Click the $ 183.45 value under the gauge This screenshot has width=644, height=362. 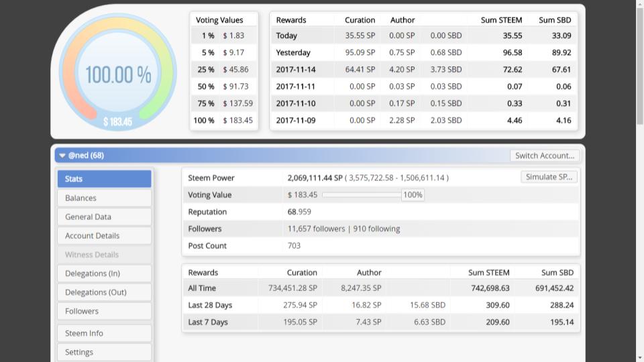click(x=118, y=122)
